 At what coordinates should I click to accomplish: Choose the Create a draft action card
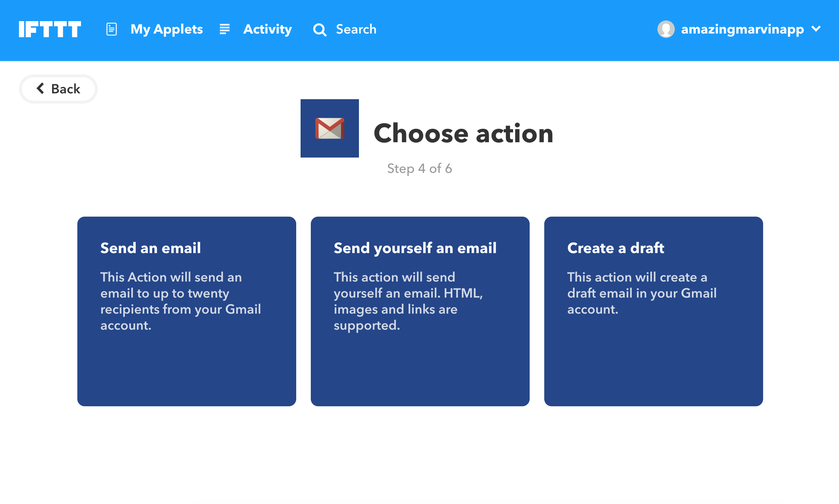coord(654,311)
